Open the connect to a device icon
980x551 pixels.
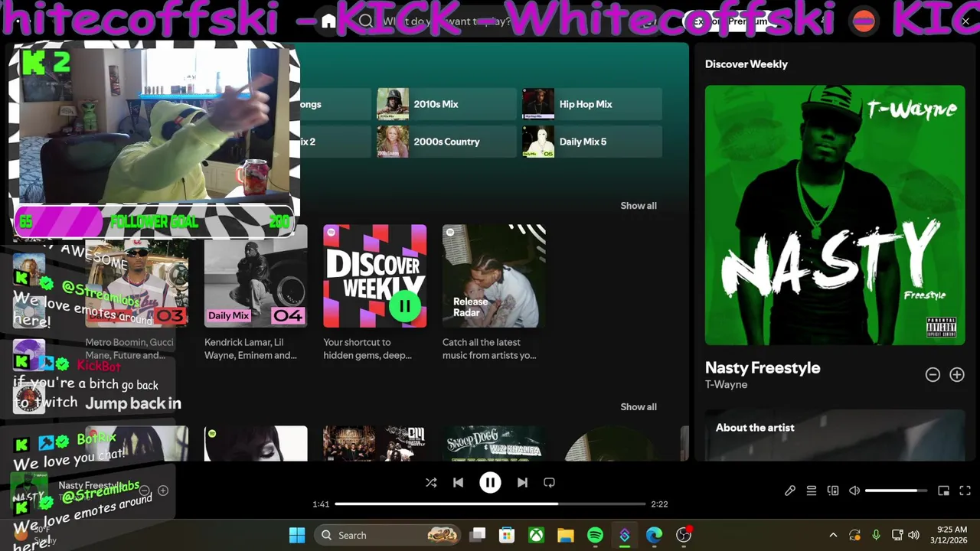pos(833,491)
